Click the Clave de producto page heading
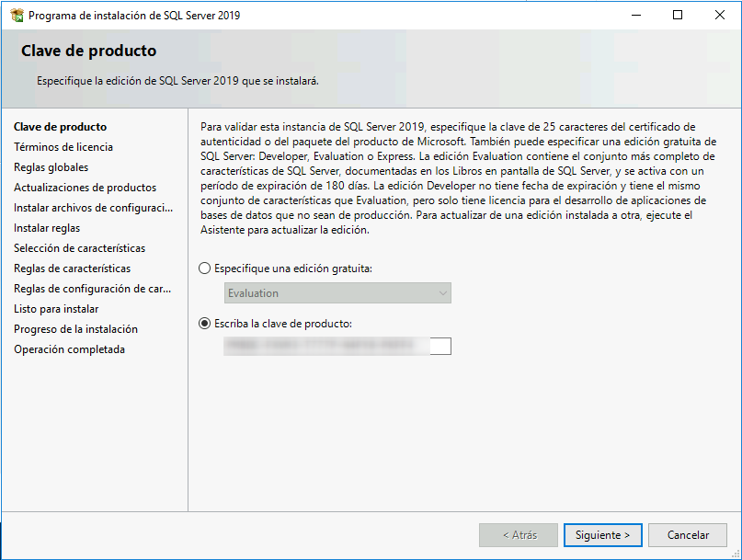Screen dimensions: 742x560 pyautogui.click(x=89, y=51)
